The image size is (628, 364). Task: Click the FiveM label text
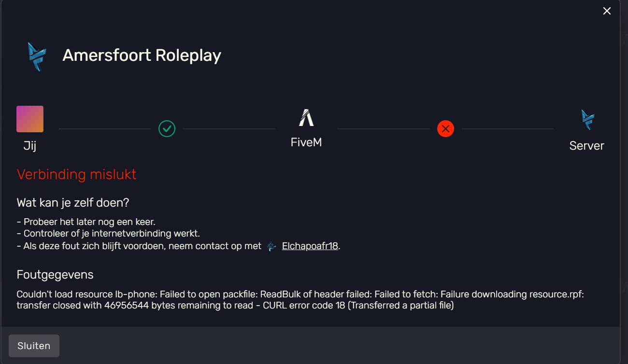(x=306, y=142)
